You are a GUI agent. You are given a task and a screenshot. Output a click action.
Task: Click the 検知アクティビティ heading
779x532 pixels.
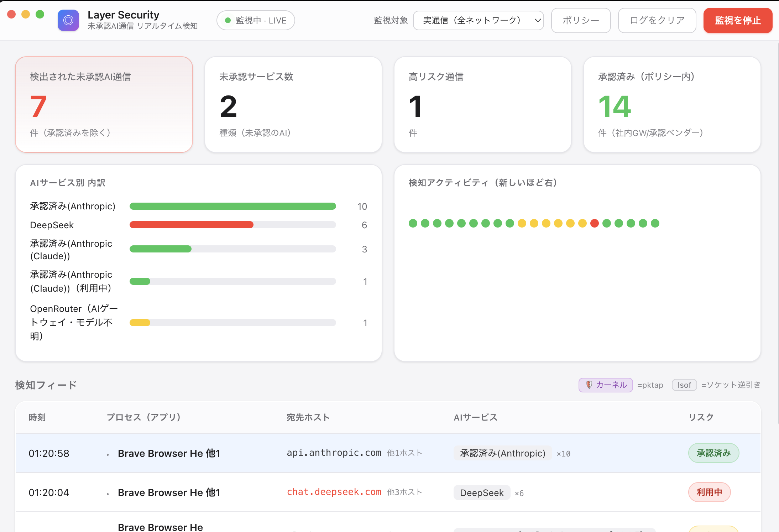[483, 183]
